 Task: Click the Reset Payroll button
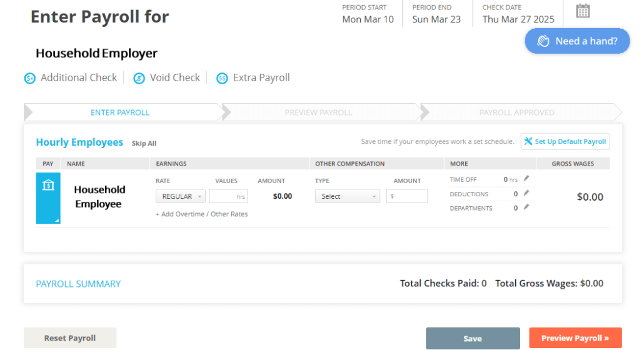click(70, 338)
